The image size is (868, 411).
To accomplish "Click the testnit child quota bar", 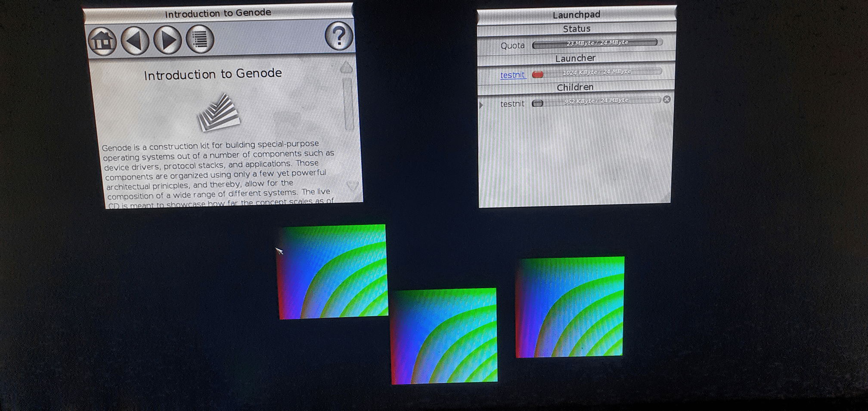I will [x=596, y=101].
